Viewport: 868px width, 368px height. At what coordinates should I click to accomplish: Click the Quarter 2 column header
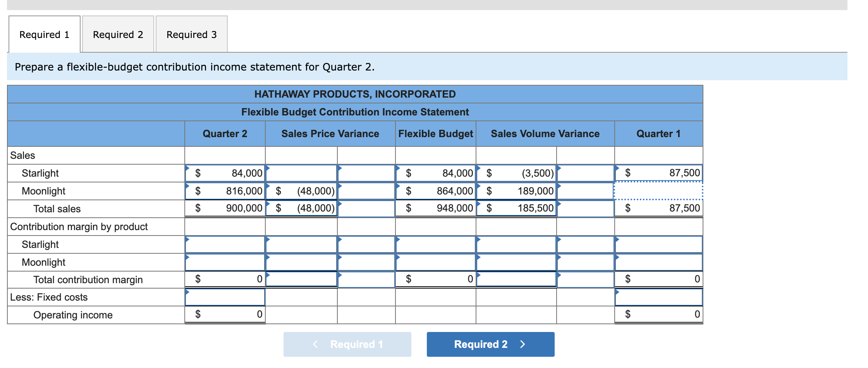point(225,134)
